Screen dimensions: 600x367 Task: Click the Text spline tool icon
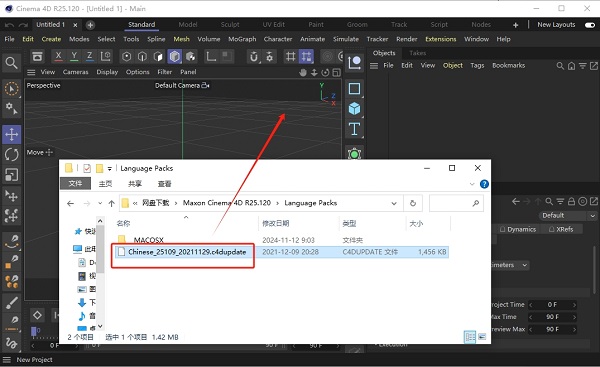tap(354, 129)
